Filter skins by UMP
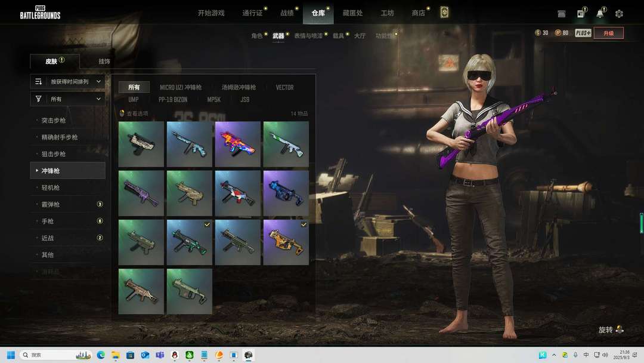 [x=134, y=100]
